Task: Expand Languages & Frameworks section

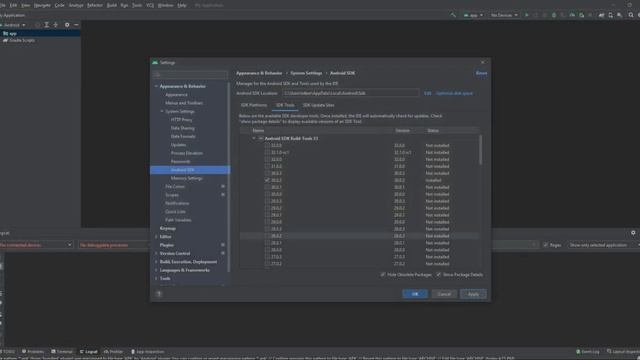Action: 156,270
